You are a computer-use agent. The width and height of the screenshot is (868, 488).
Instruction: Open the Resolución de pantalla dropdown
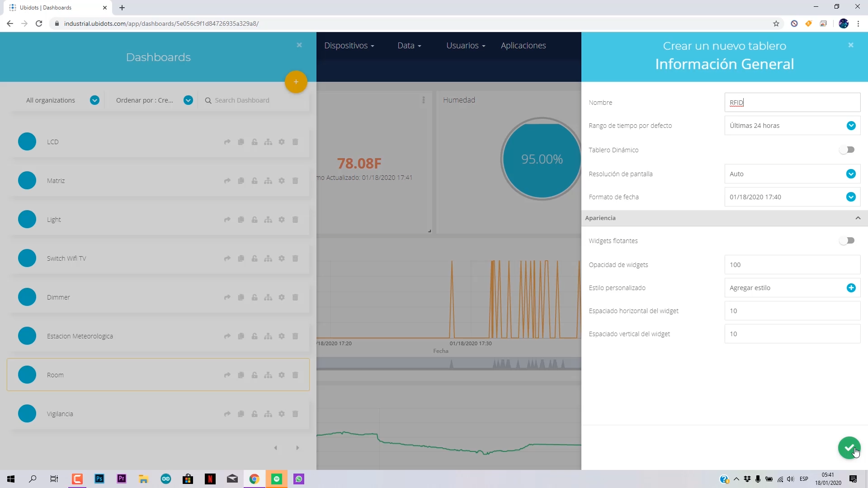point(792,174)
